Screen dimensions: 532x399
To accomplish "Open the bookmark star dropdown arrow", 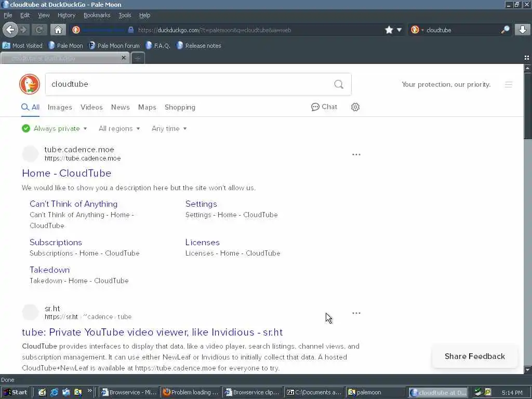I will click(400, 30).
